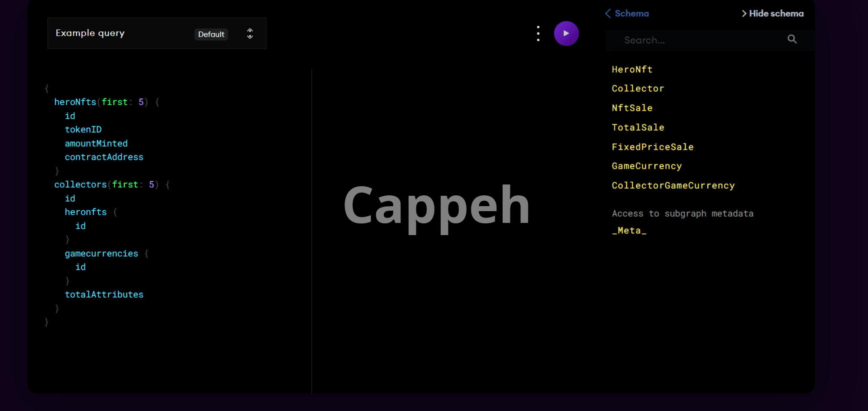This screenshot has height=411, width=868.
Task: Place cursor on heroNfts query line
Action: [x=75, y=102]
